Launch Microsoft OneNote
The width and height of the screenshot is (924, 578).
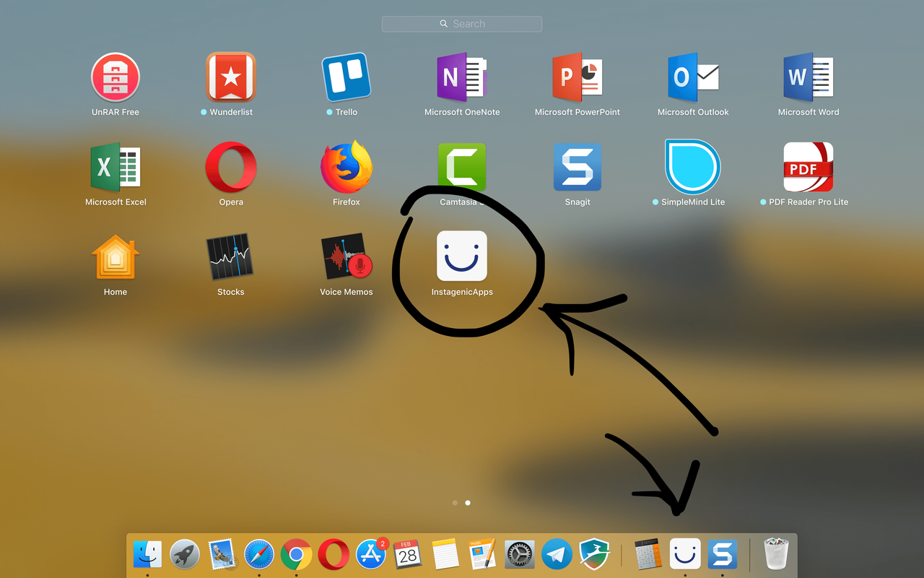click(x=462, y=77)
